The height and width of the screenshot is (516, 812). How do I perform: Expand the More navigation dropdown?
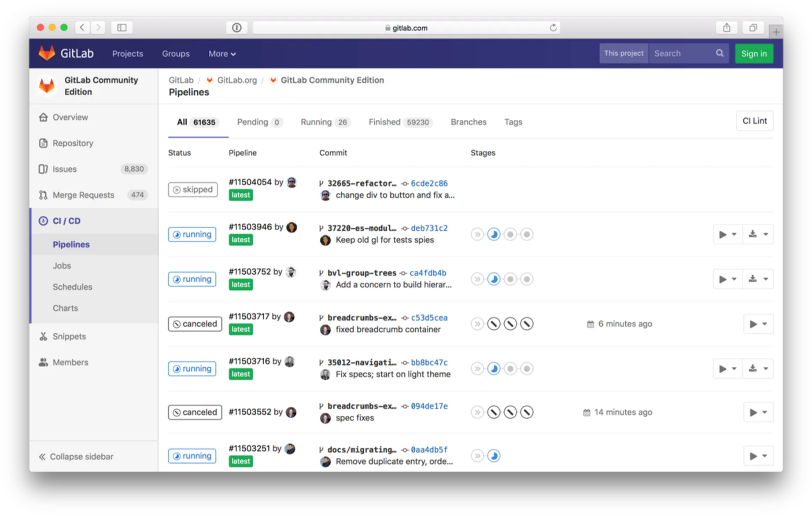(222, 53)
